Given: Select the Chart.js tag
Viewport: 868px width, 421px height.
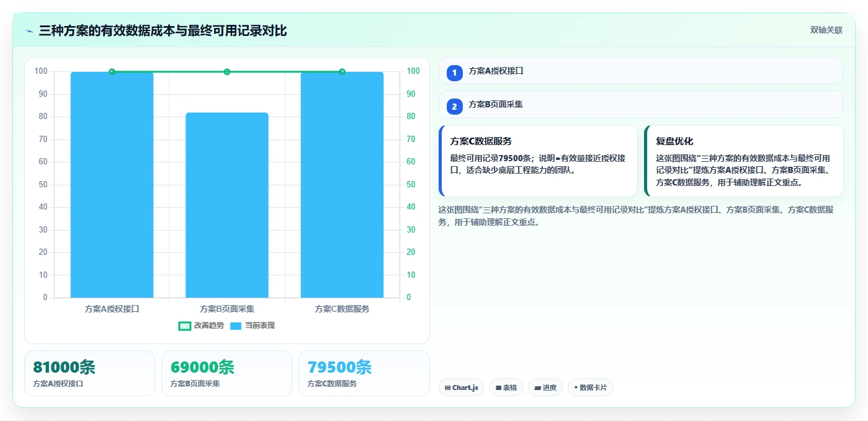Looking at the screenshot, I should 461,388.
